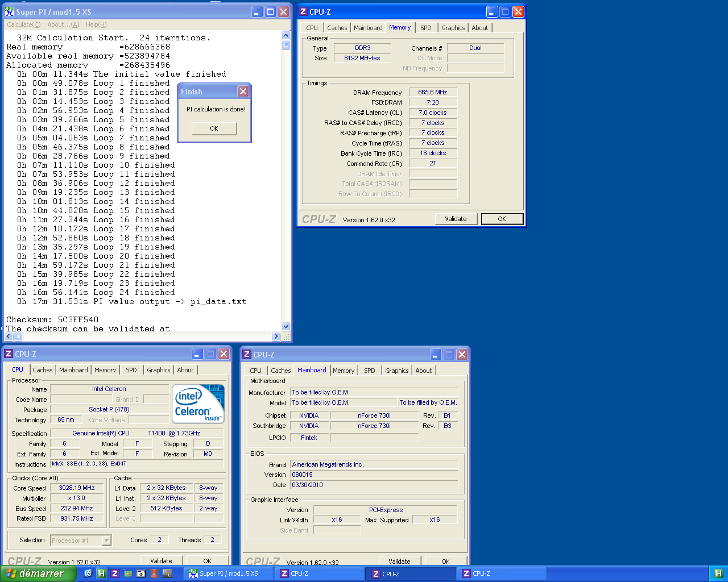Select Memory tab in CPU tab window
728x582 pixels.
coord(105,370)
